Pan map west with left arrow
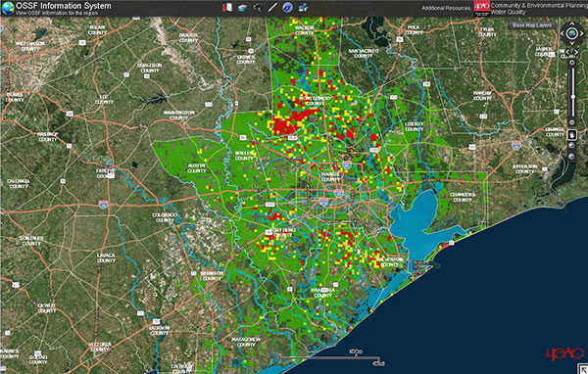 click(563, 33)
